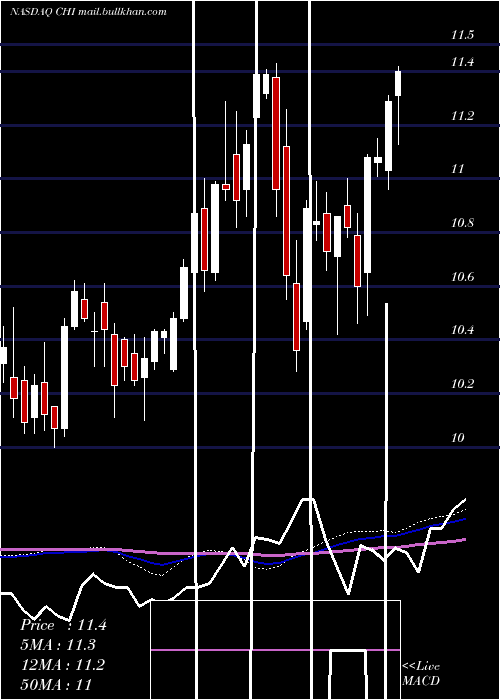Click the 10.6 price axis label
500x700 pixels.
pyautogui.click(x=462, y=277)
